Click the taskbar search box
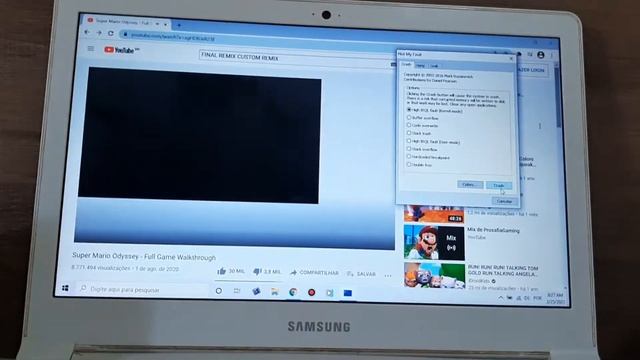The width and height of the screenshot is (640, 360). (x=143, y=289)
